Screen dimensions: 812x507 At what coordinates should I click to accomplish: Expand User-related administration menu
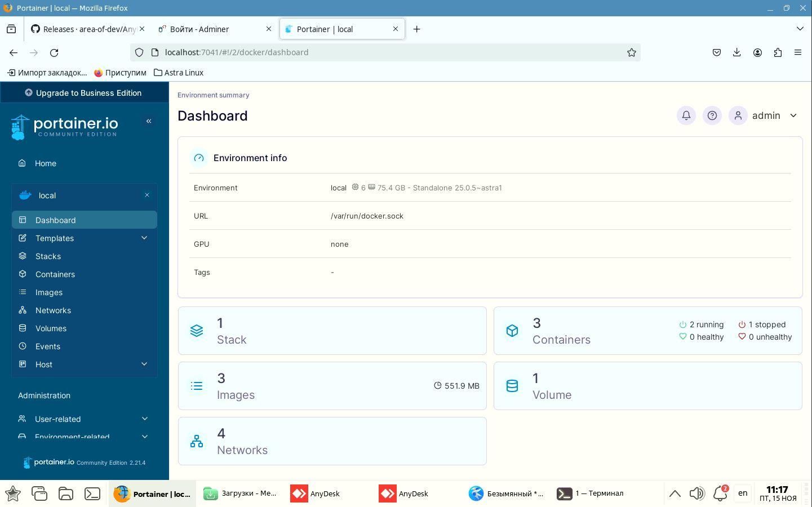pos(144,419)
